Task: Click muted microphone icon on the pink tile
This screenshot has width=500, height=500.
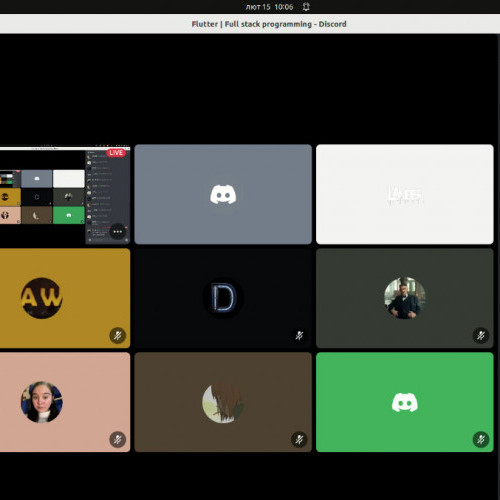Action: (x=118, y=439)
